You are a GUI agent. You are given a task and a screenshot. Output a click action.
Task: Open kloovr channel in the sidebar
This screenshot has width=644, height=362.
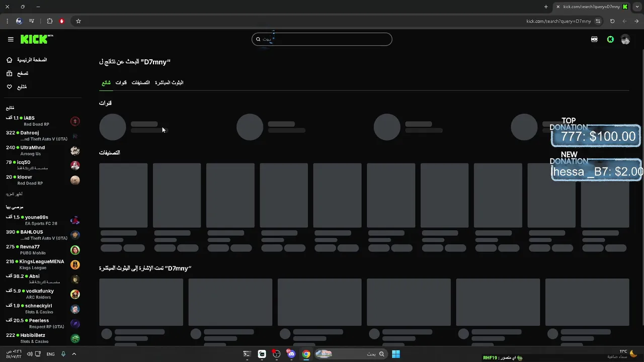pos(43,180)
